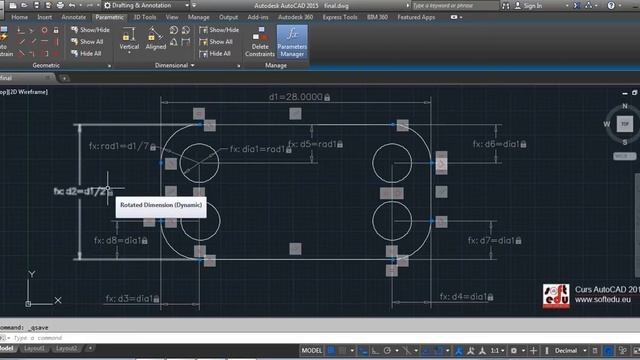Viewport: 640px width, 360px height.
Task: Click Show/Hide in the Geometric panel
Action: pos(90,30)
